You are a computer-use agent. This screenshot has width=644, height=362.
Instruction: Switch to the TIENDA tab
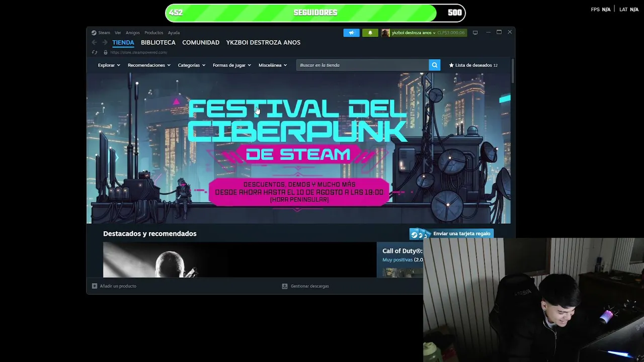coord(123,42)
